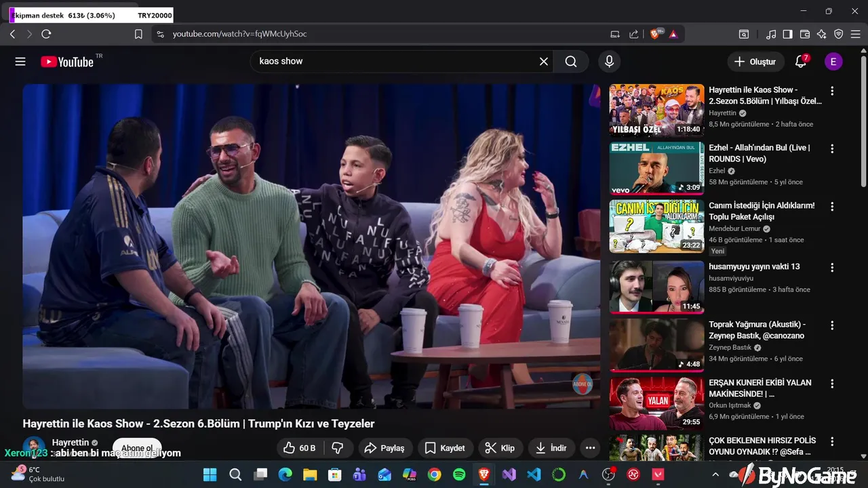Open YouTube notifications bell
Screen dimensions: 868x488
(x=801, y=62)
